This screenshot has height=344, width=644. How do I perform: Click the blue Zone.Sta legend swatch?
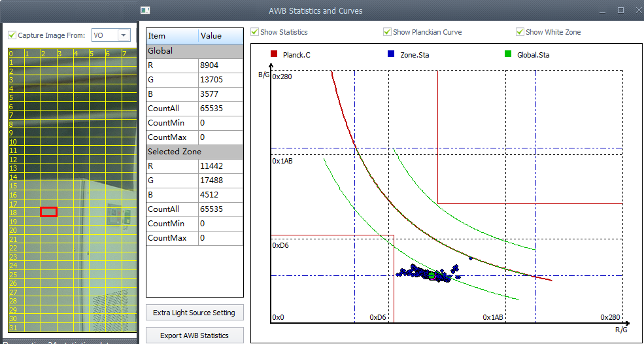(390, 55)
